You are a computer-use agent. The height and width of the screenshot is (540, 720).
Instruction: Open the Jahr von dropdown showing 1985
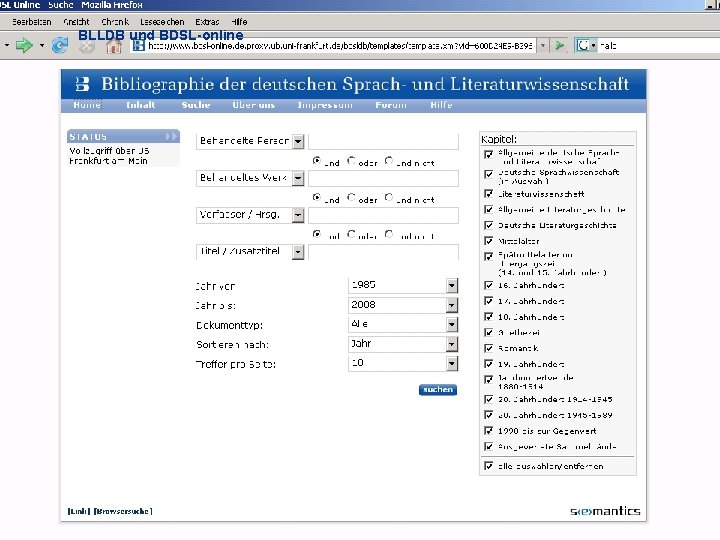click(x=452, y=286)
